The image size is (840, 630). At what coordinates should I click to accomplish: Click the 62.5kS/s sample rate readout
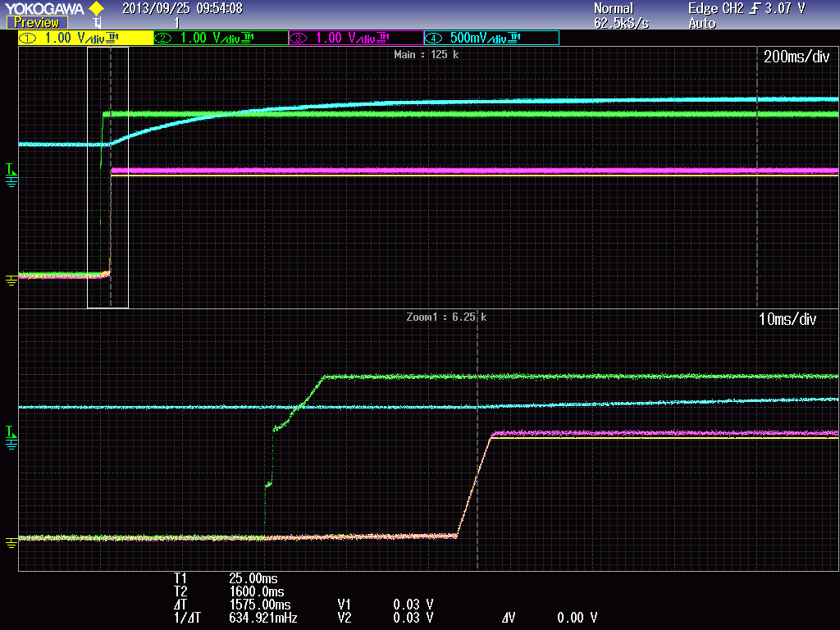point(621,23)
